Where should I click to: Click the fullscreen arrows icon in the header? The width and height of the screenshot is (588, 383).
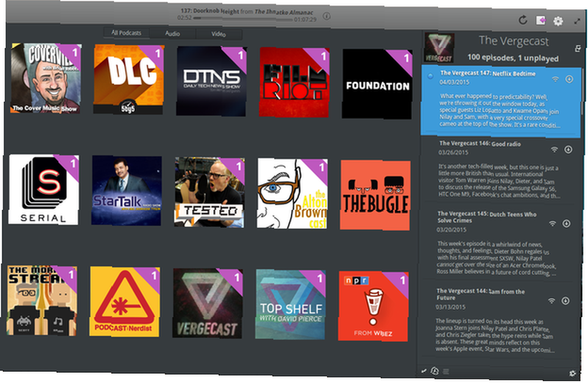577,21
